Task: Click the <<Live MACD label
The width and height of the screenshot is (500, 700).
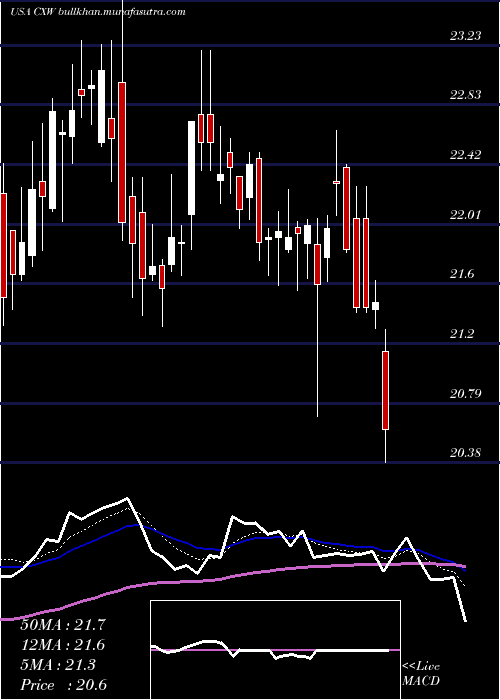Action: 421,674
